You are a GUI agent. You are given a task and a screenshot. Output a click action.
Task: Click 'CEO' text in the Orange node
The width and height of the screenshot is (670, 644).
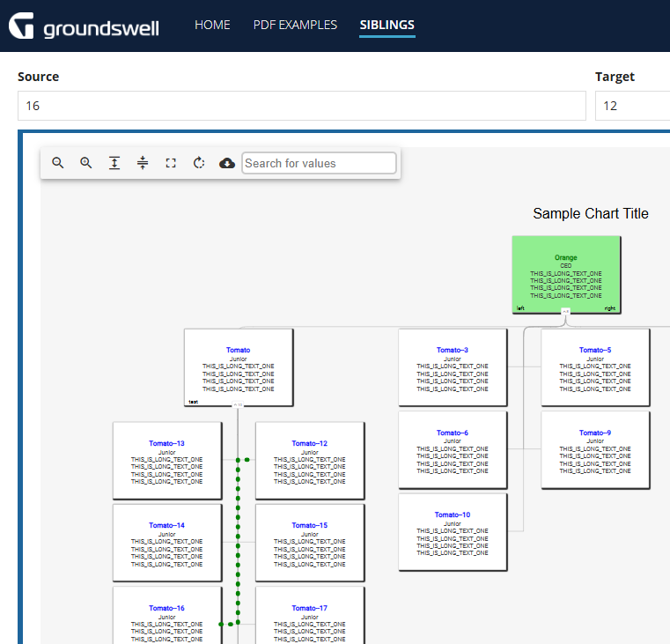[x=566, y=265]
